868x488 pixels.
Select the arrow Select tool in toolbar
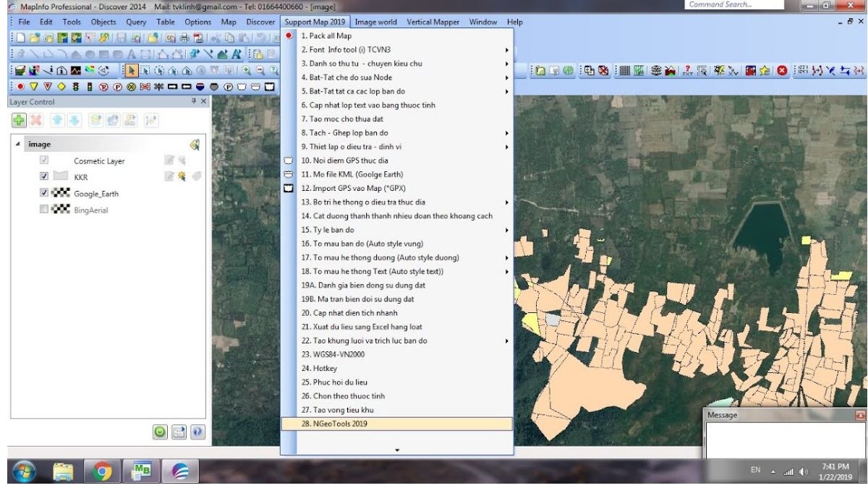click(132, 71)
